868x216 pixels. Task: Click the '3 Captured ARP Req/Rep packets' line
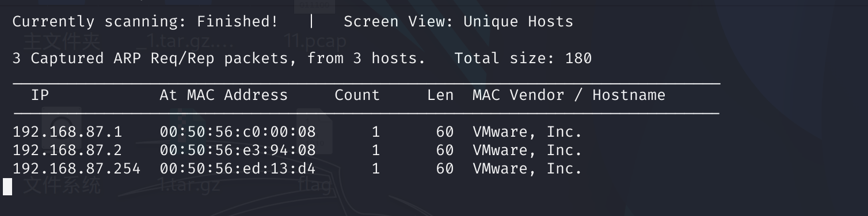click(x=219, y=59)
